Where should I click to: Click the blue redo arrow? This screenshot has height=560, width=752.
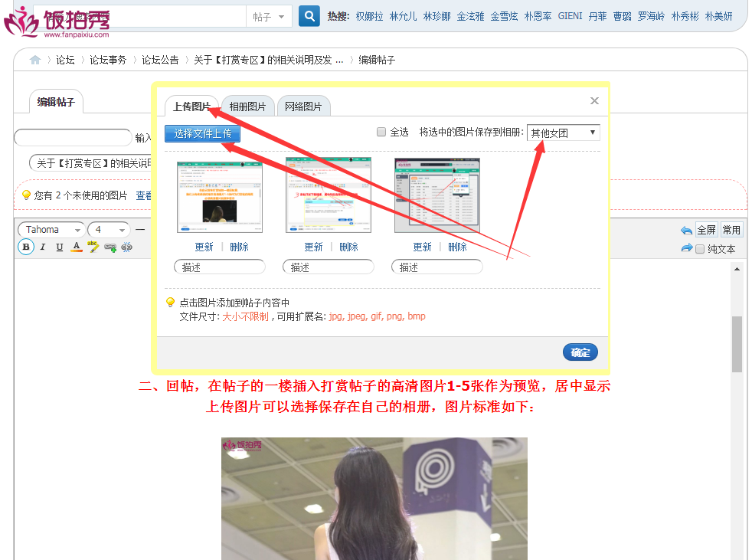tap(687, 248)
